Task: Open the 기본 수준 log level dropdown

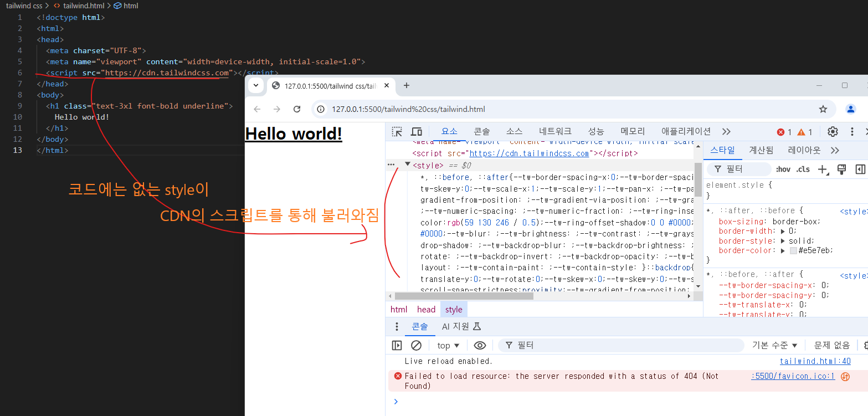Action: 774,346
